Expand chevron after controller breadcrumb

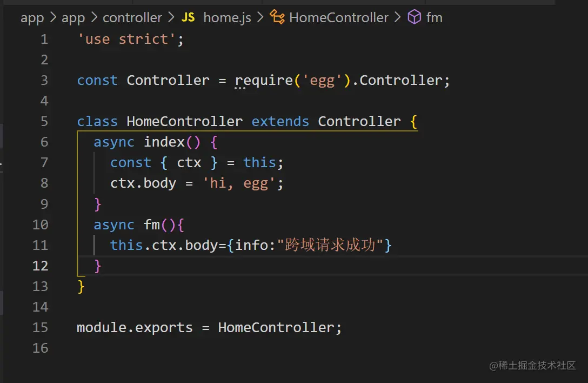(x=171, y=17)
